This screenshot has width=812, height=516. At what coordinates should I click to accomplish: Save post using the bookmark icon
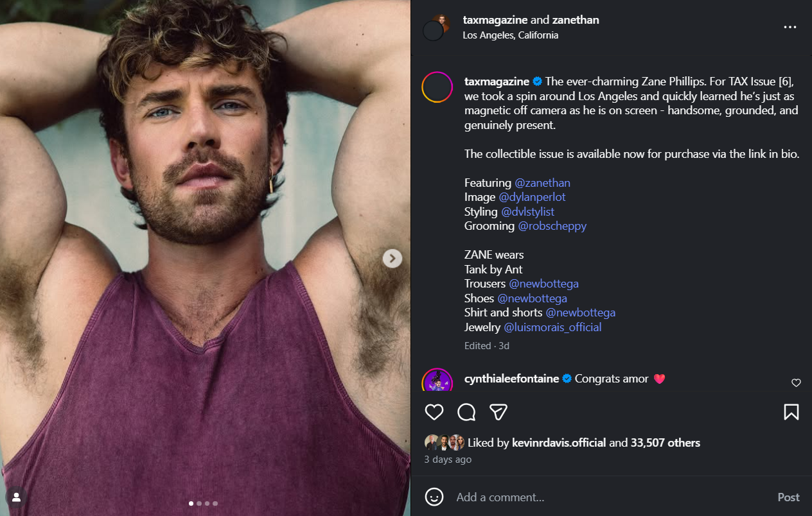(x=791, y=412)
